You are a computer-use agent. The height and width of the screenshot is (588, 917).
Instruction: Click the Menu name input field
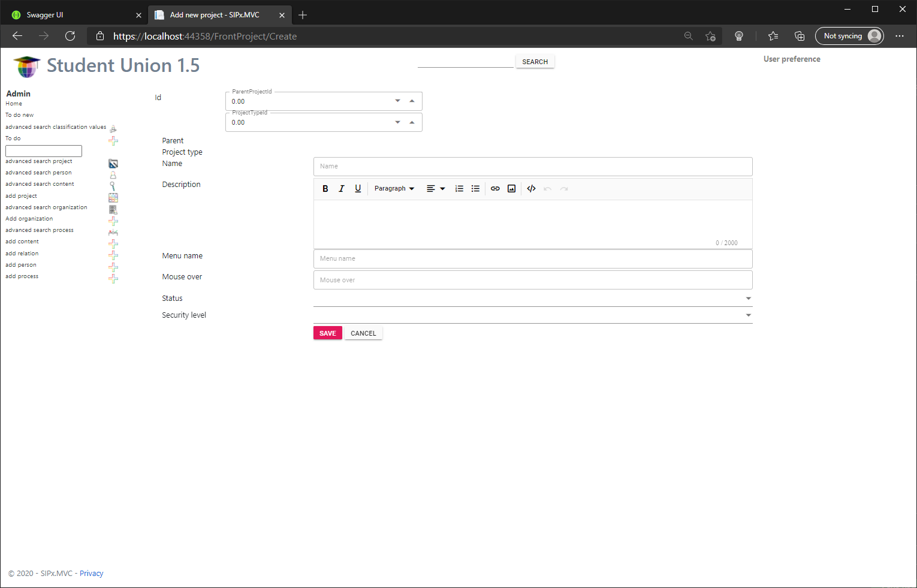tap(533, 259)
